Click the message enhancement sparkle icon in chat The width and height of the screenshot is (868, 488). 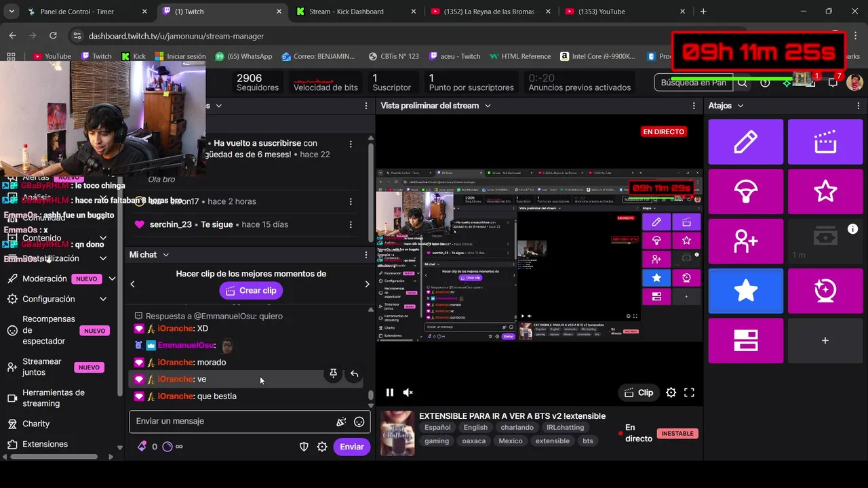tap(341, 422)
